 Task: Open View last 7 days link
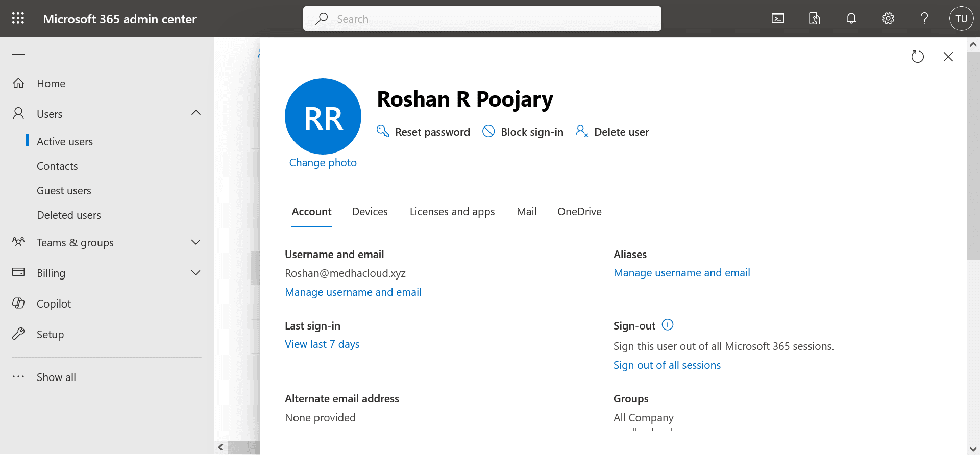[x=322, y=344]
